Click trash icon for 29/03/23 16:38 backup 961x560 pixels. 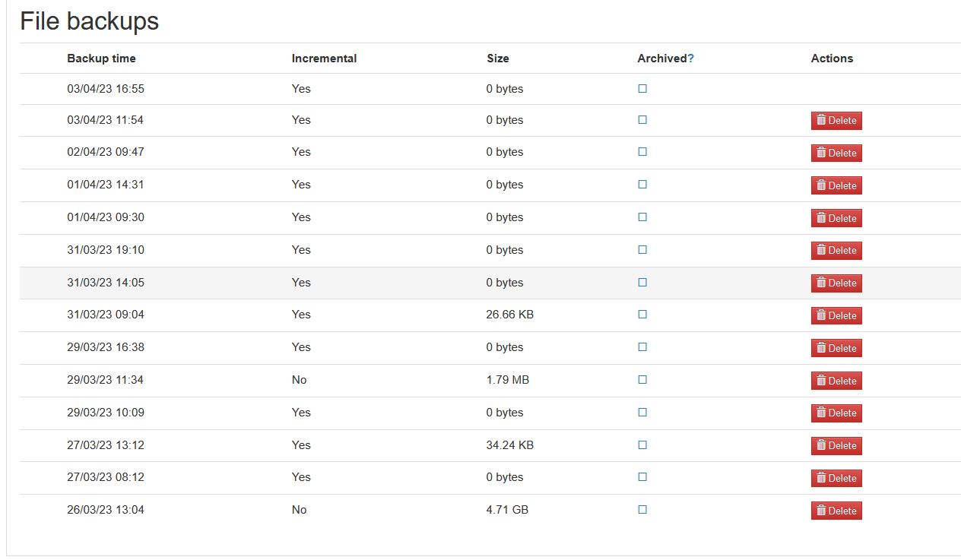coord(821,347)
